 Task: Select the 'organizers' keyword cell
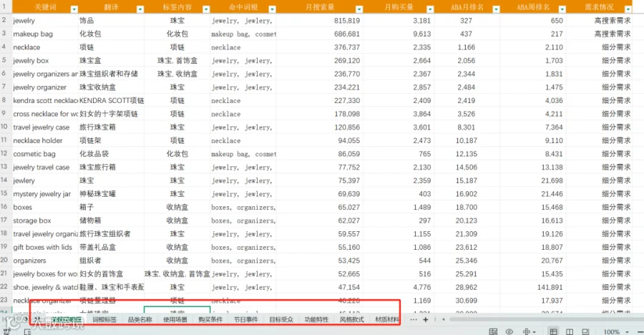coord(45,260)
